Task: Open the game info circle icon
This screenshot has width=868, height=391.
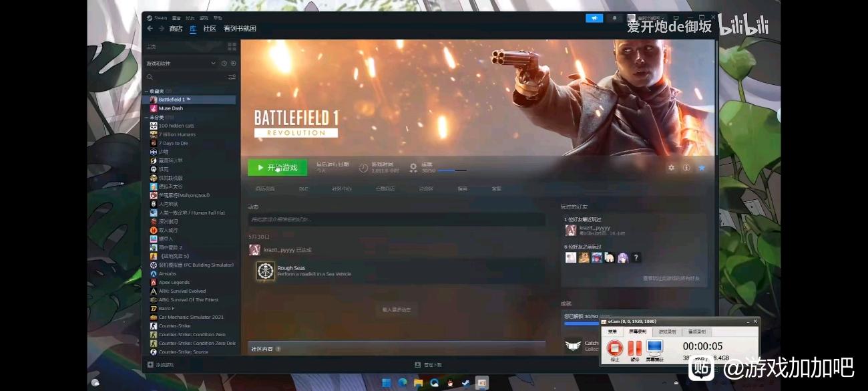Action: pyautogui.click(x=686, y=168)
